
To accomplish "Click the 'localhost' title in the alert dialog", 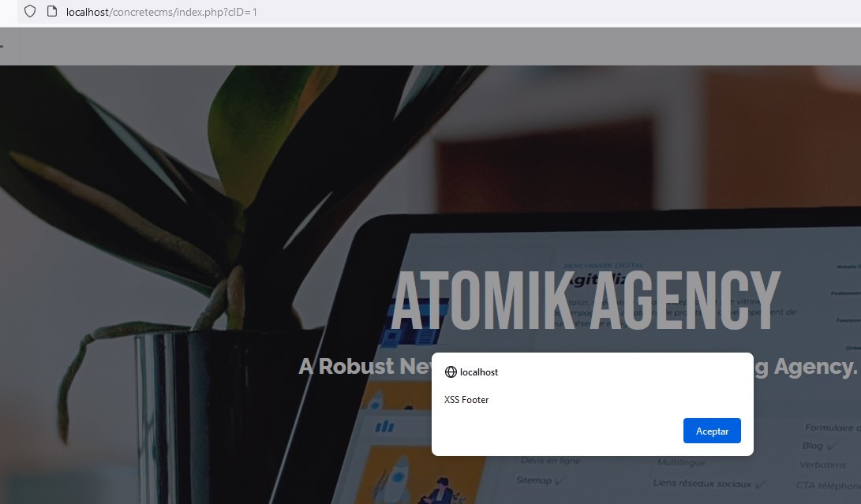I will [x=479, y=371].
